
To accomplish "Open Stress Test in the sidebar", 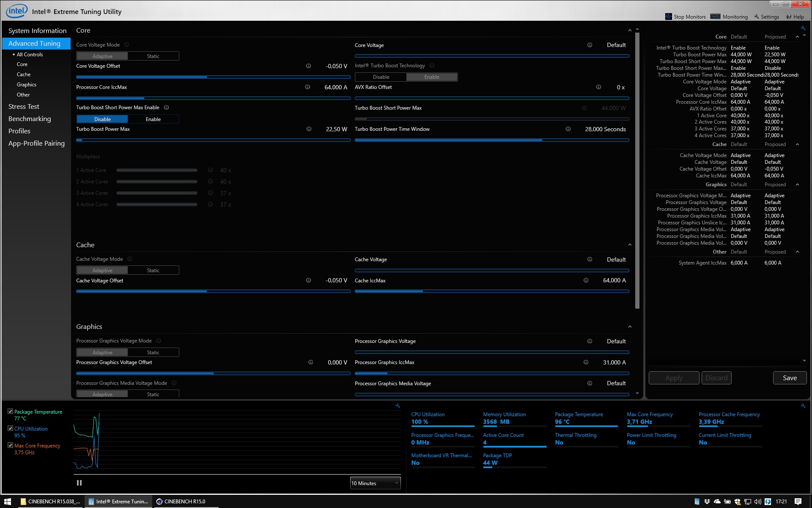I will click(x=24, y=107).
